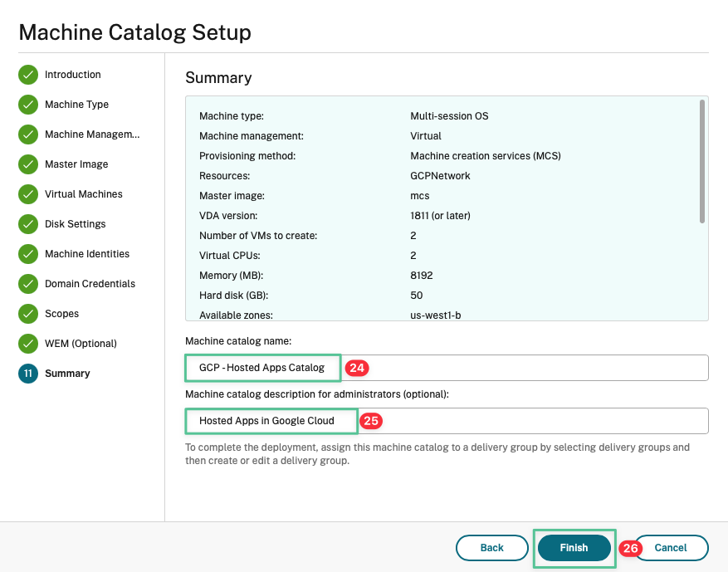Click the Disk Settings checkmark icon

tap(28, 224)
